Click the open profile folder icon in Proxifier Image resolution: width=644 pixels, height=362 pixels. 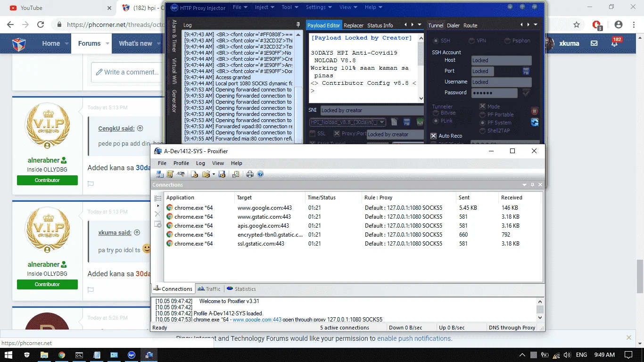point(206,174)
